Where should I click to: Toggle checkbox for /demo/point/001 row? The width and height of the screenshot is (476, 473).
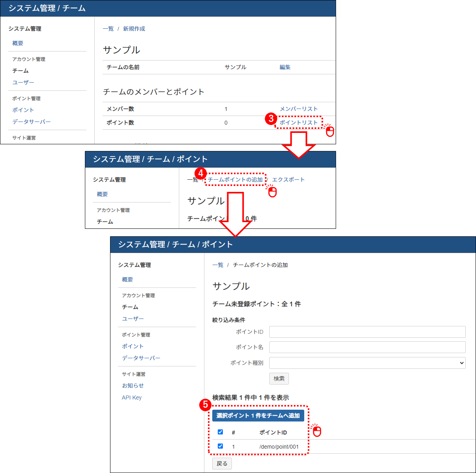click(220, 446)
